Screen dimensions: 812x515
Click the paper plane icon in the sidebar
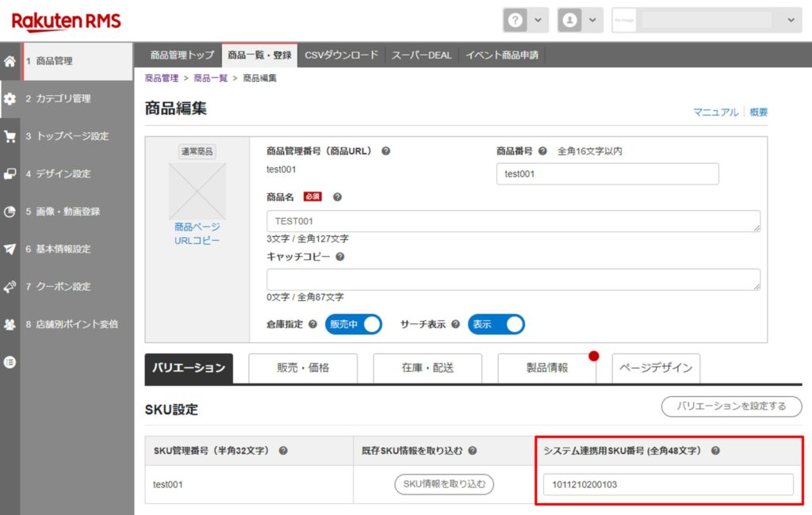(10, 249)
